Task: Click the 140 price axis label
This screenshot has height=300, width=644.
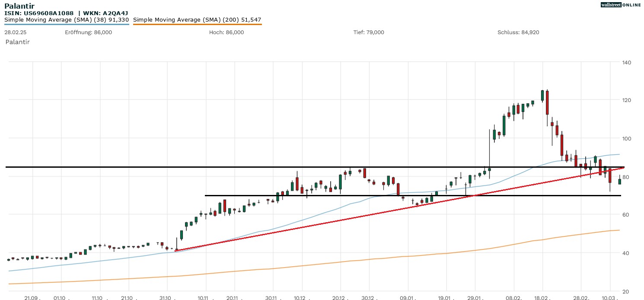Action: (627, 63)
